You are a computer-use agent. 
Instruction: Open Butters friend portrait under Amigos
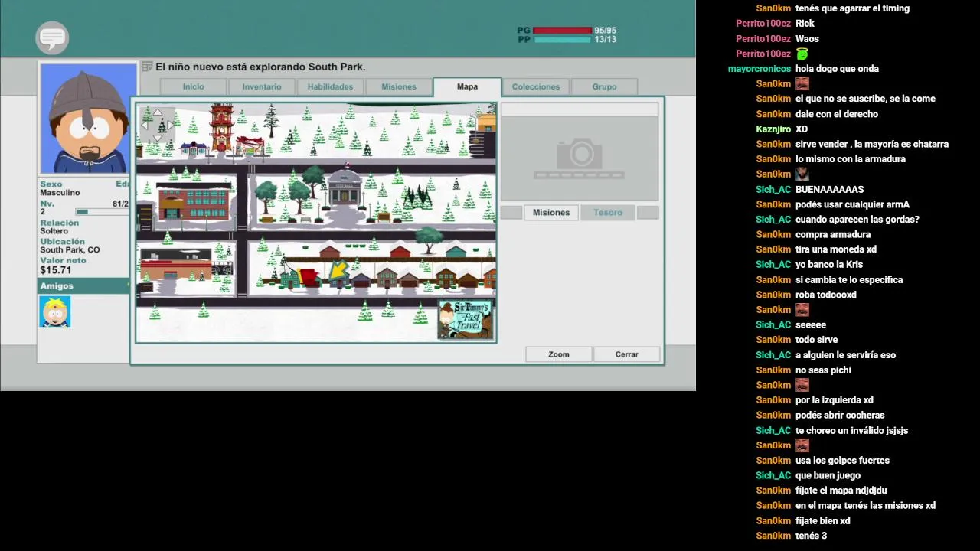[x=54, y=311]
